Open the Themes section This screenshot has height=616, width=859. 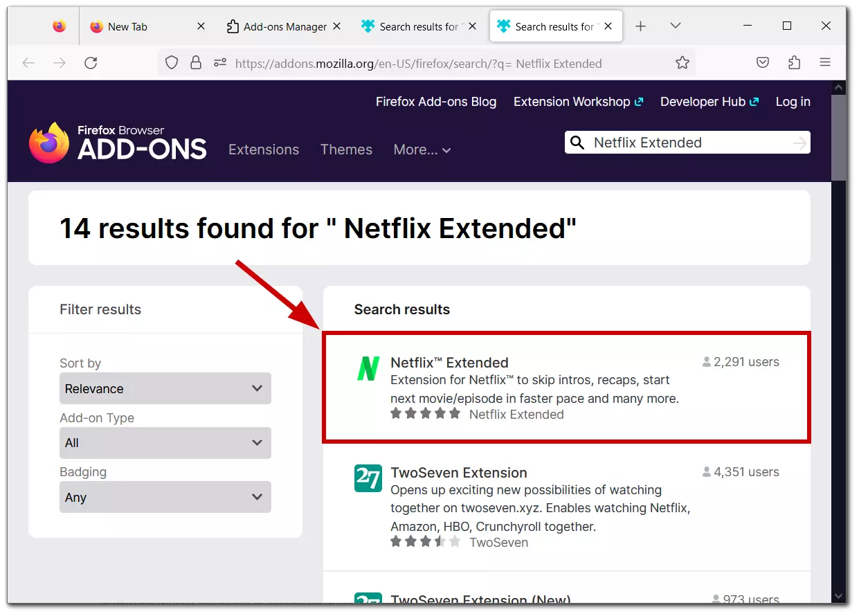346,150
